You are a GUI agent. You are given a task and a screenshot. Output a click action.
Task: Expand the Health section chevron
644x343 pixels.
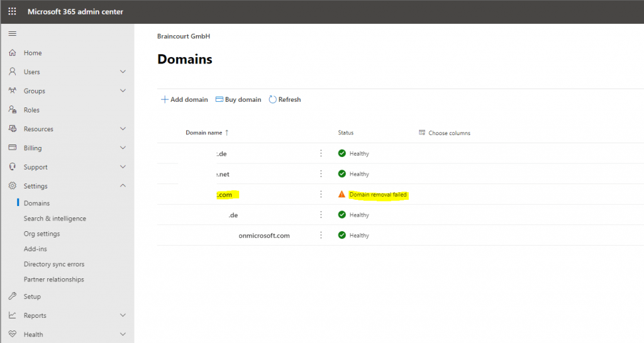coord(123,334)
